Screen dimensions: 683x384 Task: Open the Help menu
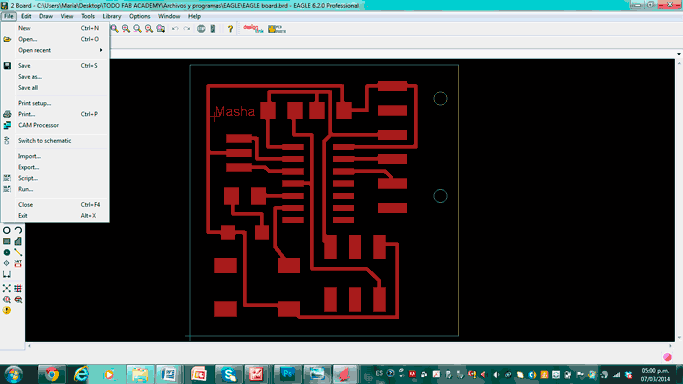point(194,16)
